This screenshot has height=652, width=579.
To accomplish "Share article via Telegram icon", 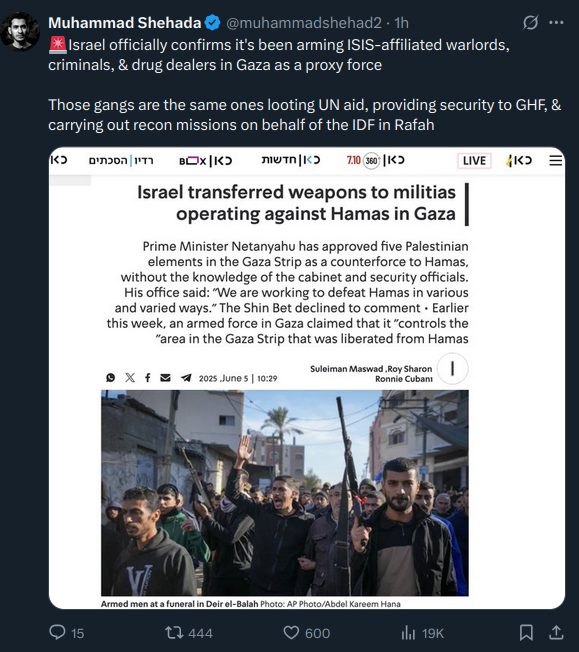I will point(186,378).
